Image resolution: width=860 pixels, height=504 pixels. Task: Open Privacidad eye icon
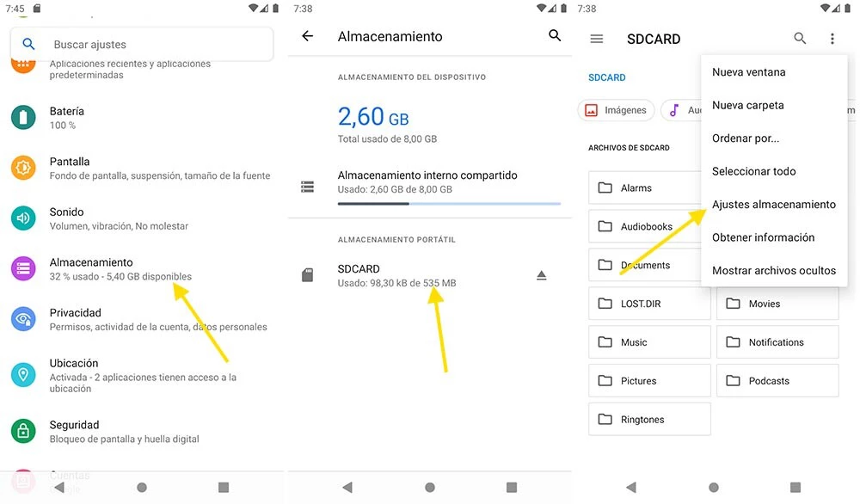point(23,319)
